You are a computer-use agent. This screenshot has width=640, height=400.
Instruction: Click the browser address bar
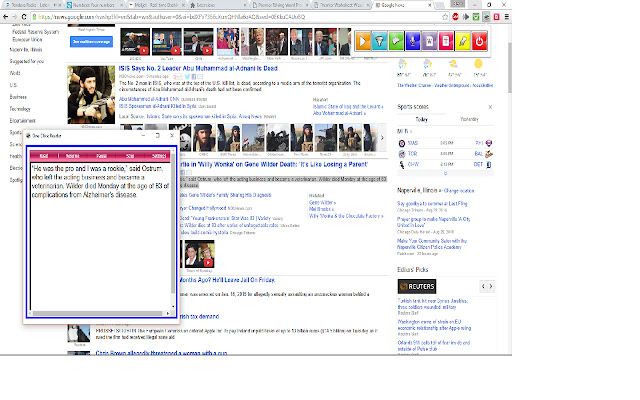pos(237,17)
